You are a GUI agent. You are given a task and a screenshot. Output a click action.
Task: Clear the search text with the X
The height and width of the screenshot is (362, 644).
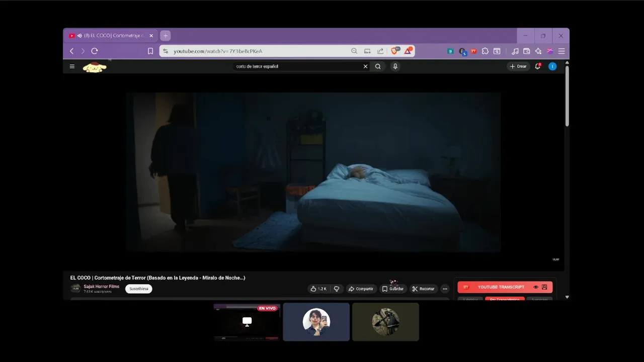366,66
